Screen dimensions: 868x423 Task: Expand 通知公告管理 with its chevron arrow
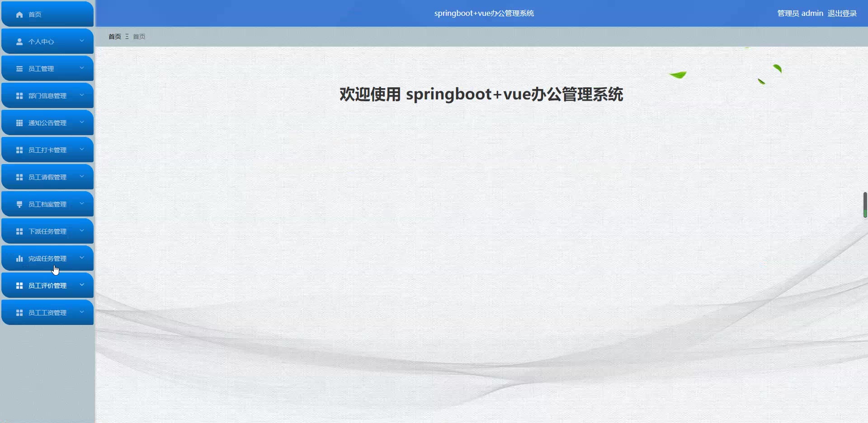[x=82, y=122]
